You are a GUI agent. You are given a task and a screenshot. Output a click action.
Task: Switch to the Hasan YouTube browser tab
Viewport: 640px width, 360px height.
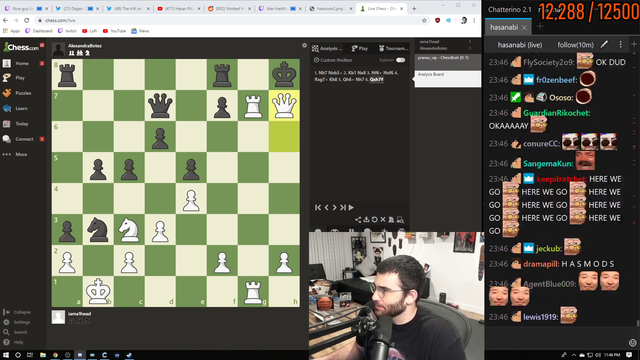pyautogui.click(x=178, y=9)
